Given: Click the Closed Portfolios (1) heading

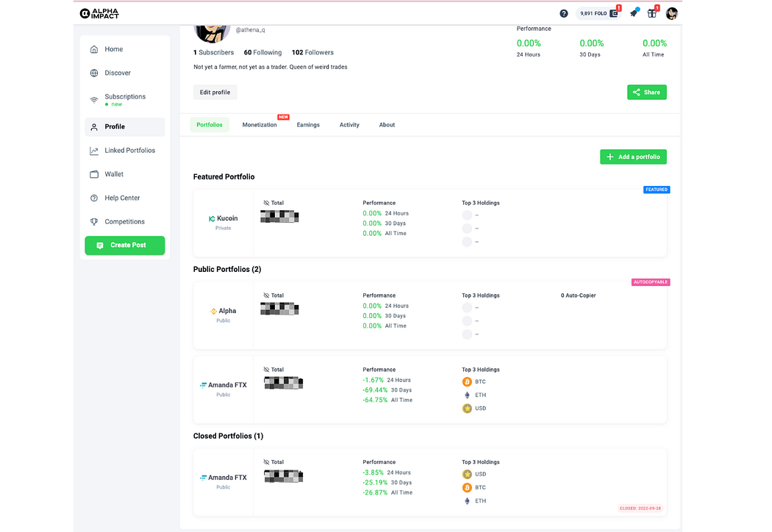Looking at the screenshot, I should pos(228,436).
